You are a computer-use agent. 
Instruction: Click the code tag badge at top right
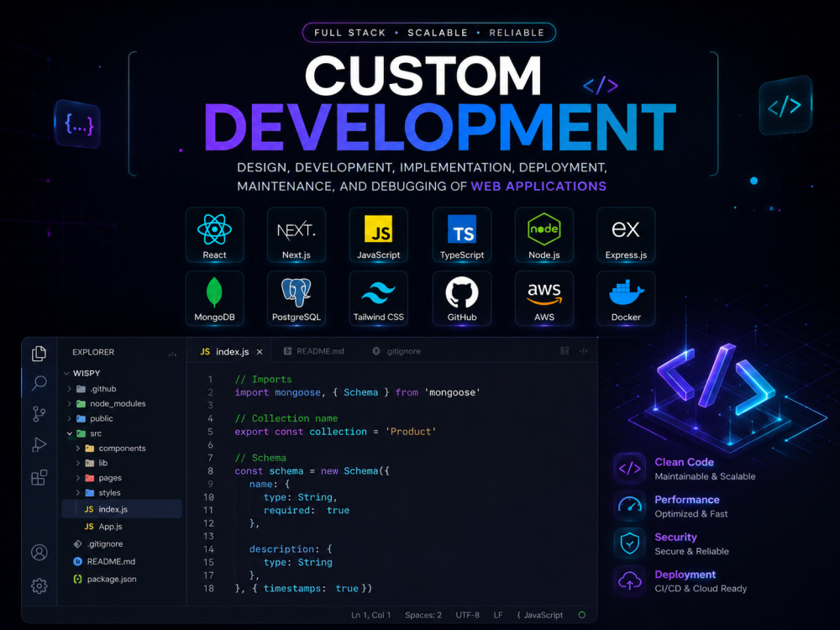point(785,106)
